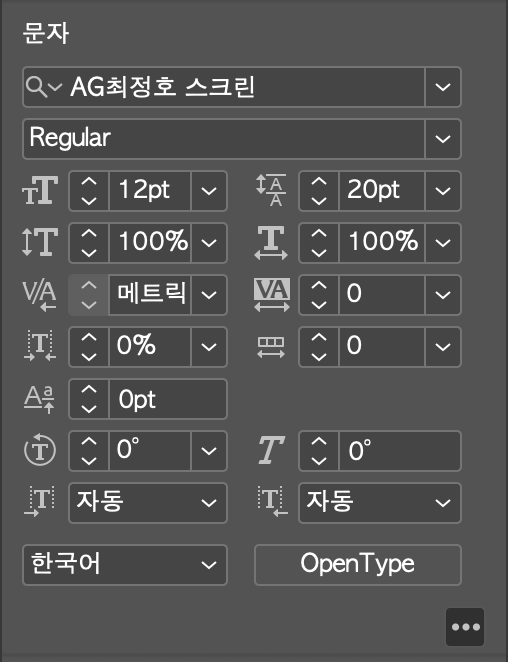Click the 문자 panel title
The width and height of the screenshot is (508, 662).
pyautogui.click(x=45, y=33)
